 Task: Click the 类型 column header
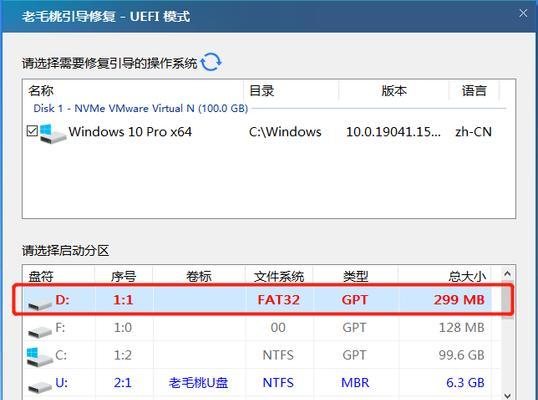point(355,276)
